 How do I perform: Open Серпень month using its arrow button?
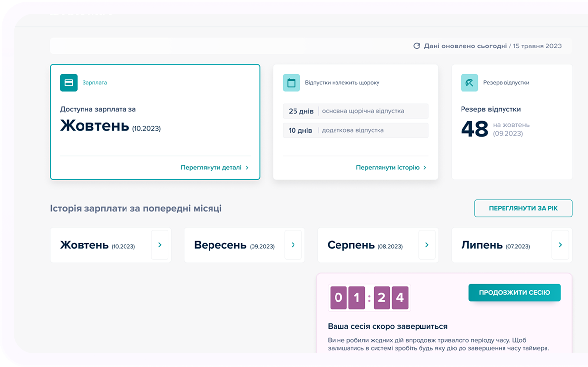pyautogui.click(x=427, y=245)
